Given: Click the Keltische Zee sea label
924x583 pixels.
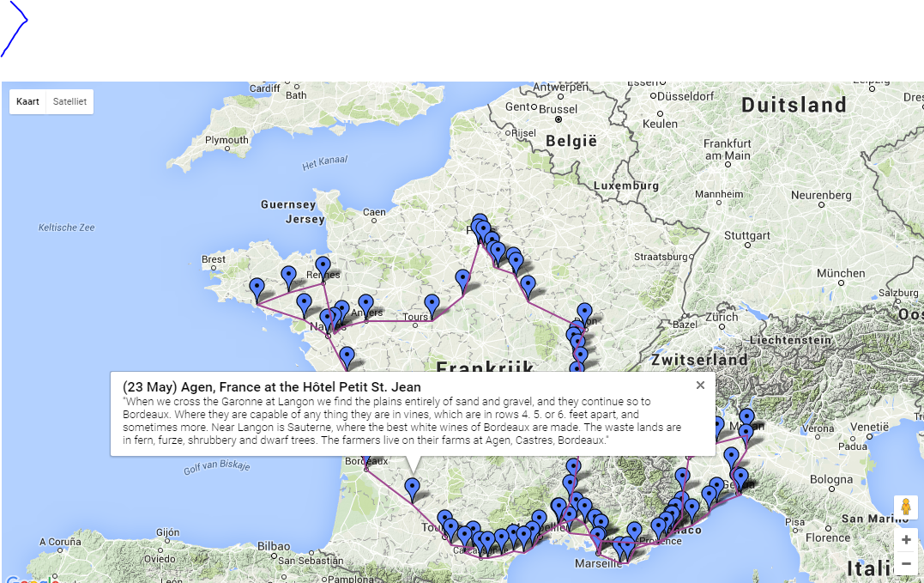Looking at the screenshot, I should pos(67,228).
